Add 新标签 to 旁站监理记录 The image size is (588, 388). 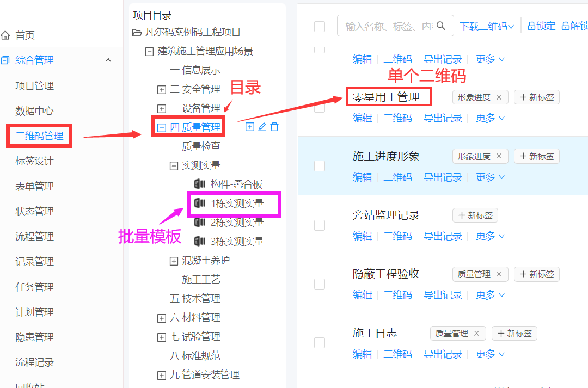(475, 215)
